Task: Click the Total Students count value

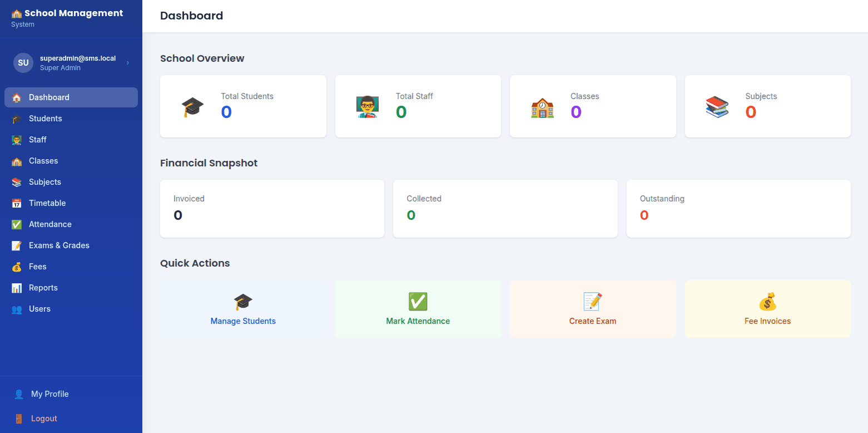Action: [226, 112]
